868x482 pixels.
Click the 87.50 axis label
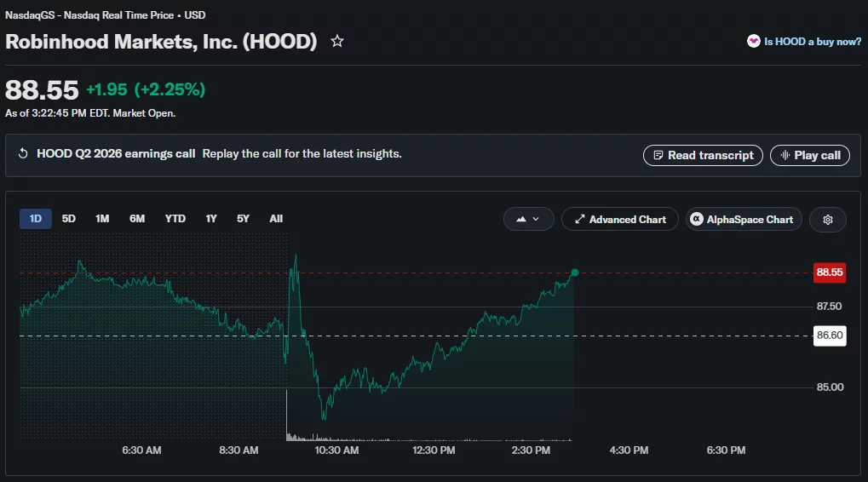point(830,306)
